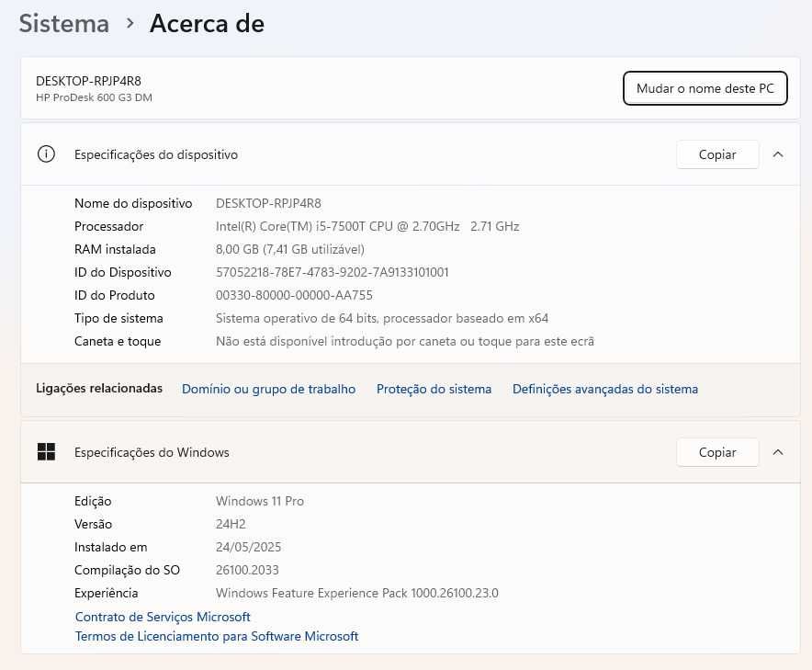The height and width of the screenshot is (670, 812).
Task: Copy Windows specifications with Copiar button
Action: point(717,452)
